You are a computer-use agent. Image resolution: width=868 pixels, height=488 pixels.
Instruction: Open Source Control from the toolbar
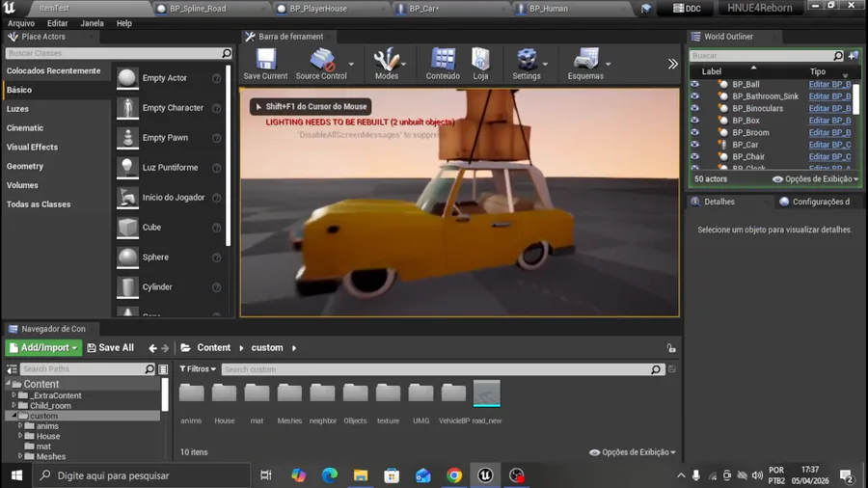pyautogui.click(x=321, y=60)
